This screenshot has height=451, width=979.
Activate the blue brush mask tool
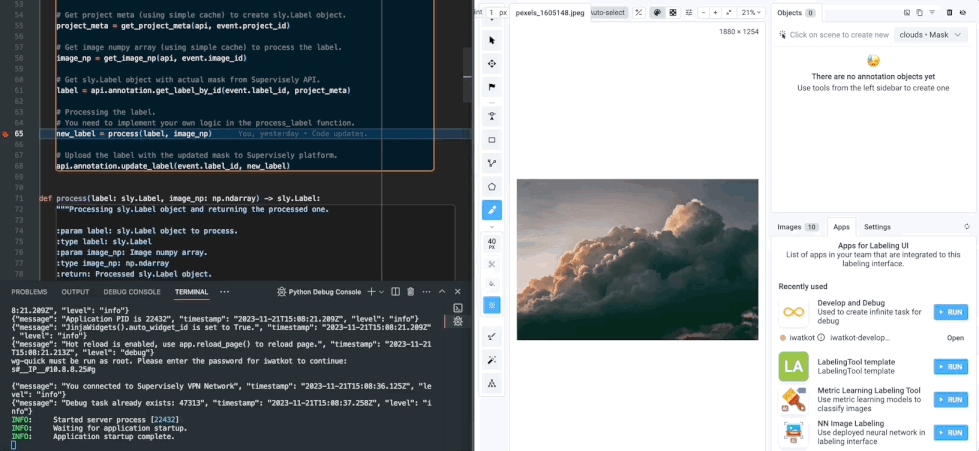point(492,211)
